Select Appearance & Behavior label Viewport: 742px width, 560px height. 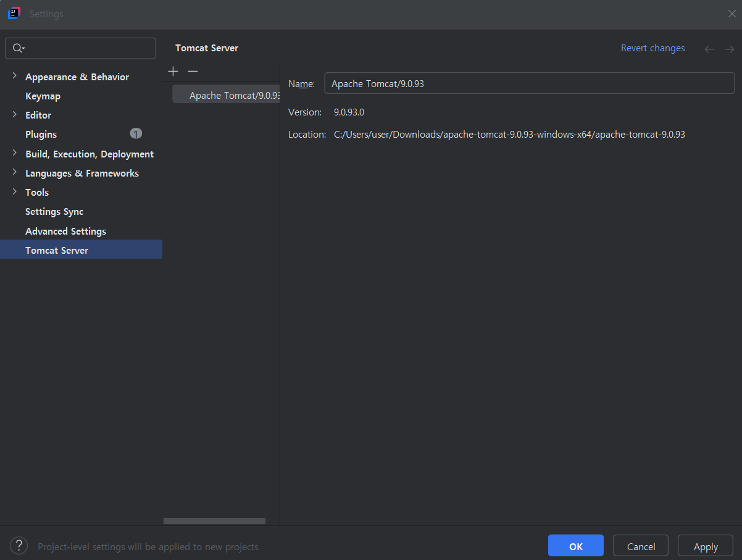(x=77, y=77)
